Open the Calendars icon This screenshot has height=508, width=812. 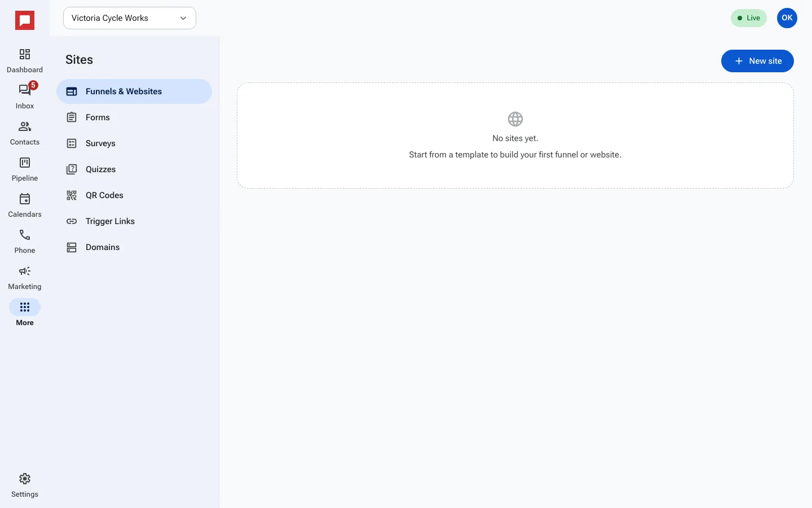pos(25,199)
